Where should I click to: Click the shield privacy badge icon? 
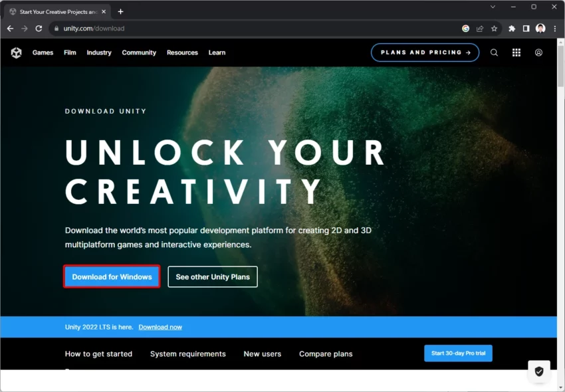pyautogui.click(x=539, y=371)
